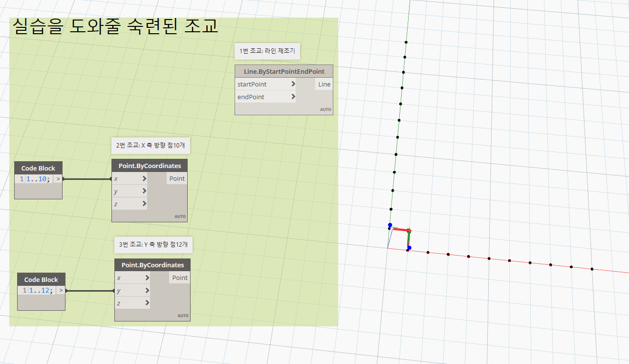Open the startPoint port chevron
The height and width of the screenshot is (364, 629).
point(293,84)
